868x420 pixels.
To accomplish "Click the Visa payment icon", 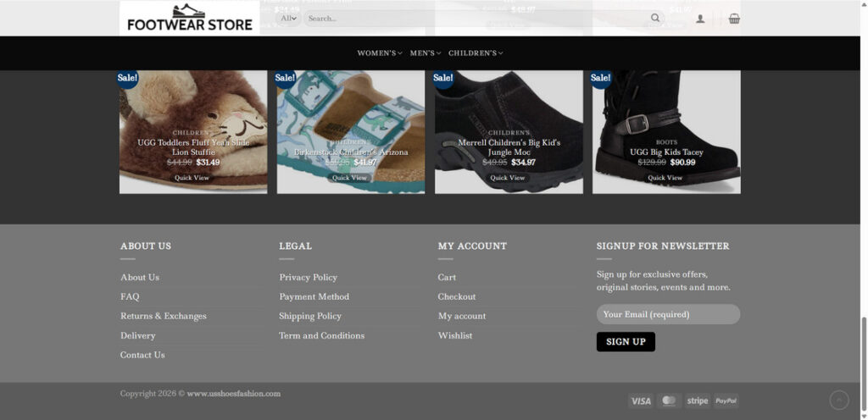I will click(x=641, y=401).
